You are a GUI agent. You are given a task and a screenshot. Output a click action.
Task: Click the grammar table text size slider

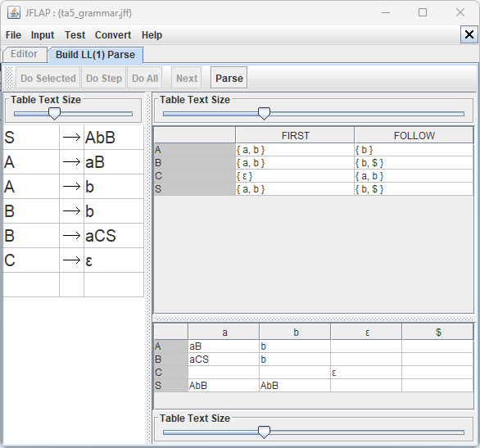coord(73,114)
